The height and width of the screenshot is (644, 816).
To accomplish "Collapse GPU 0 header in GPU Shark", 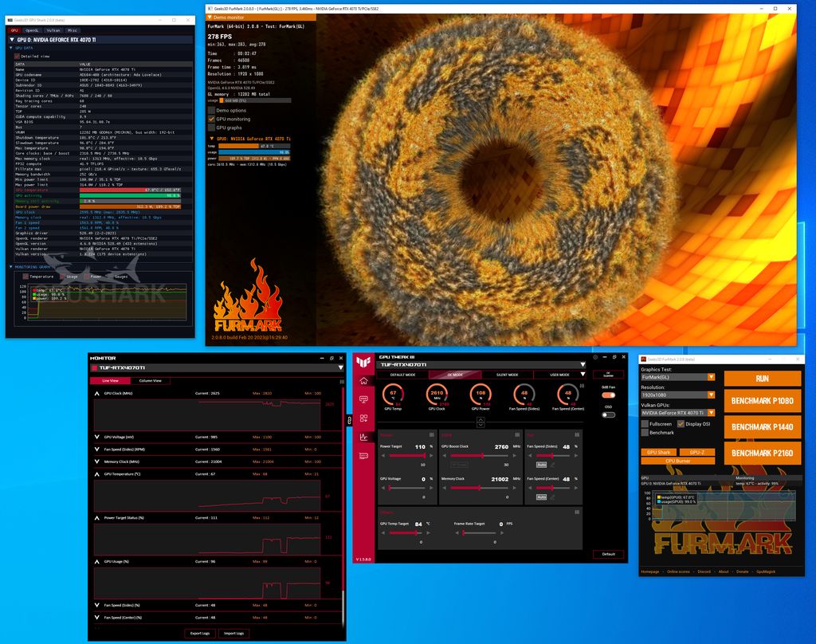I will pyautogui.click(x=12, y=40).
